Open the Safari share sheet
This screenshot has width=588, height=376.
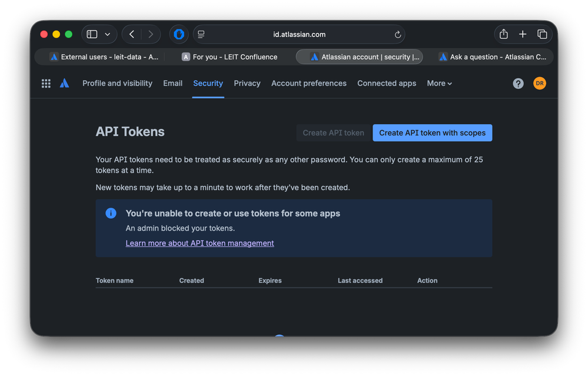click(x=503, y=34)
